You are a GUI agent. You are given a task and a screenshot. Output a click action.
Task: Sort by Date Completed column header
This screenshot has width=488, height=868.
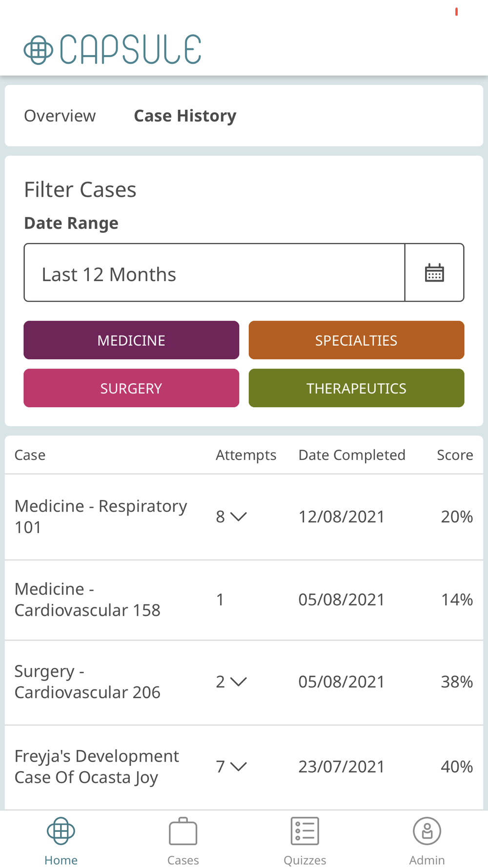click(x=352, y=455)
